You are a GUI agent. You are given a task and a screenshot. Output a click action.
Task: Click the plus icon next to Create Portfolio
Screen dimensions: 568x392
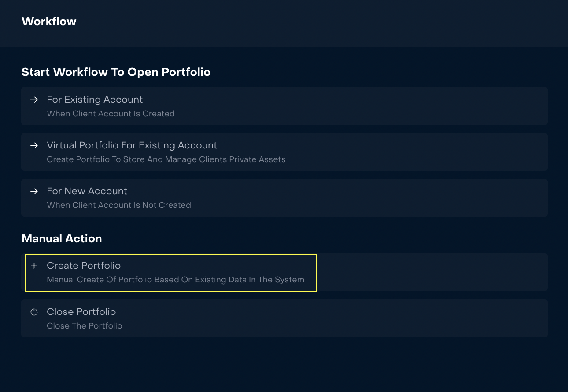(34, 266)
